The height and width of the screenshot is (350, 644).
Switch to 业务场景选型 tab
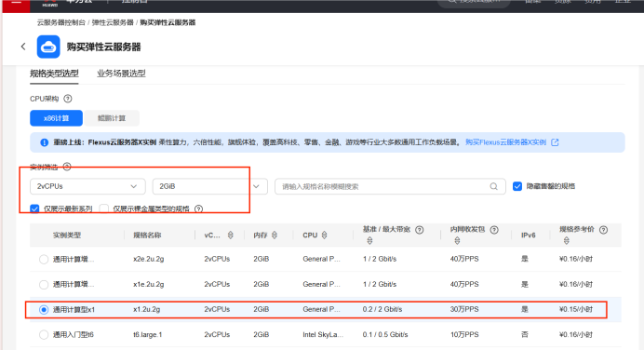coord(121,74)
